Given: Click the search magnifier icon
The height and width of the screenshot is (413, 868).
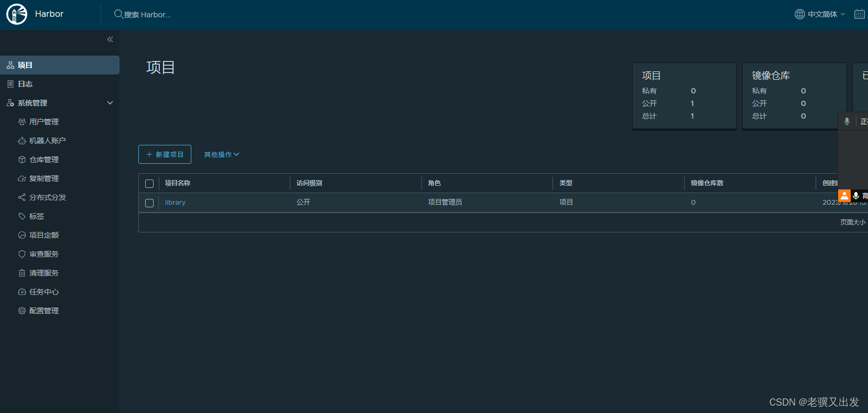Looking at the screenshot, I should click(118, 14).
